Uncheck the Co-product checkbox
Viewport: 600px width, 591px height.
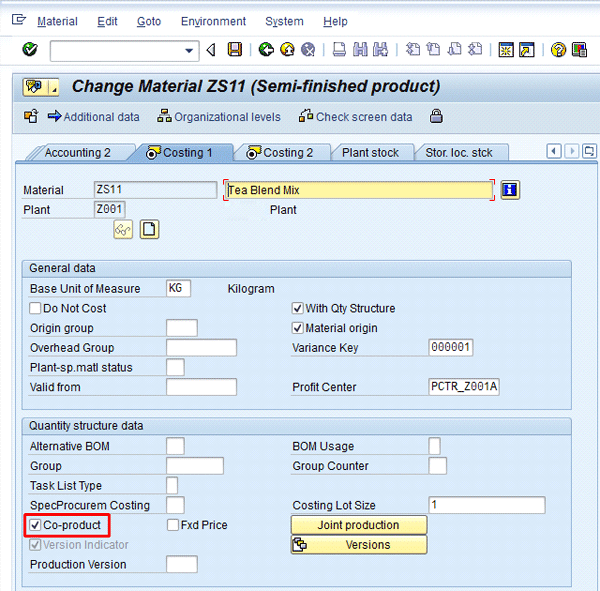(36, 525)
